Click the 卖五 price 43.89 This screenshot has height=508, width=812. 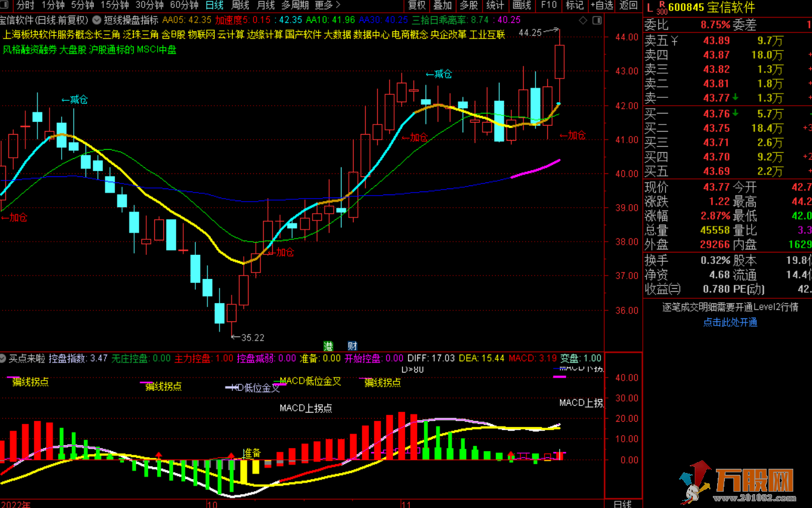coord(716,42)
